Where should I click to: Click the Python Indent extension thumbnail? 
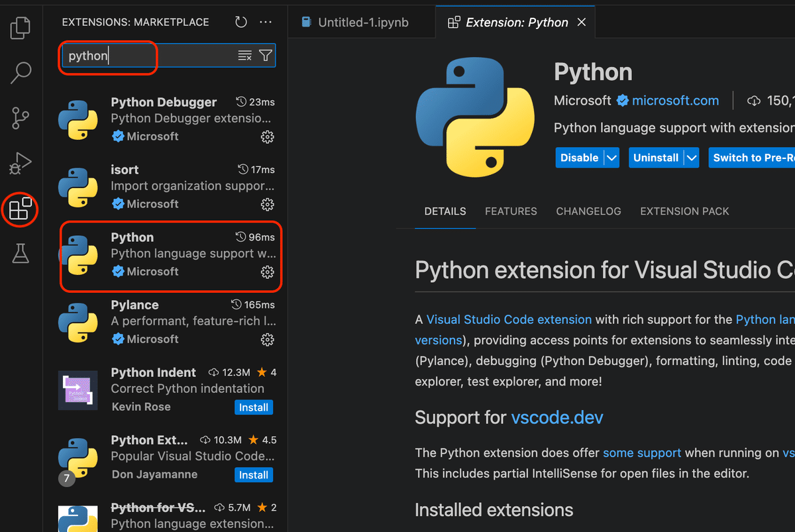(78, 390)
